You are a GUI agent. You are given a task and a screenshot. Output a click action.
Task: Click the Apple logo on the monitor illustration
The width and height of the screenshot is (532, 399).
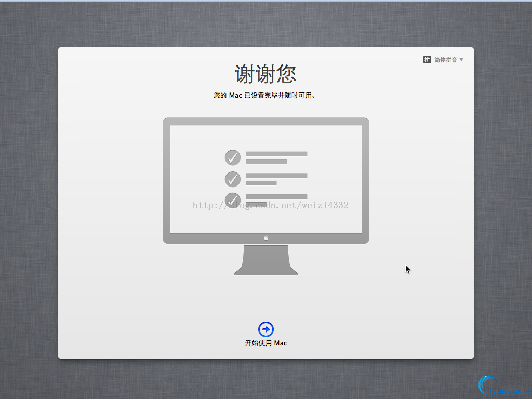pos(266,238)
